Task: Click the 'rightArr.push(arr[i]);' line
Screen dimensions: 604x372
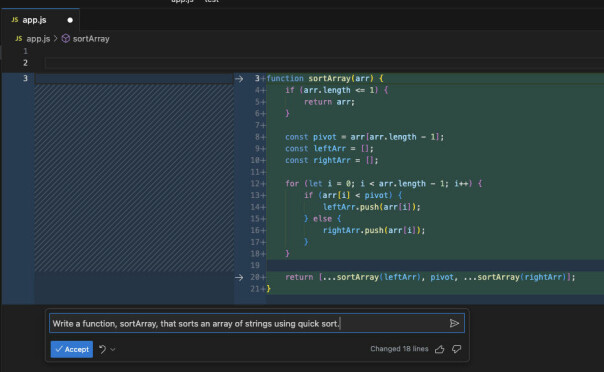Action: 374,230
